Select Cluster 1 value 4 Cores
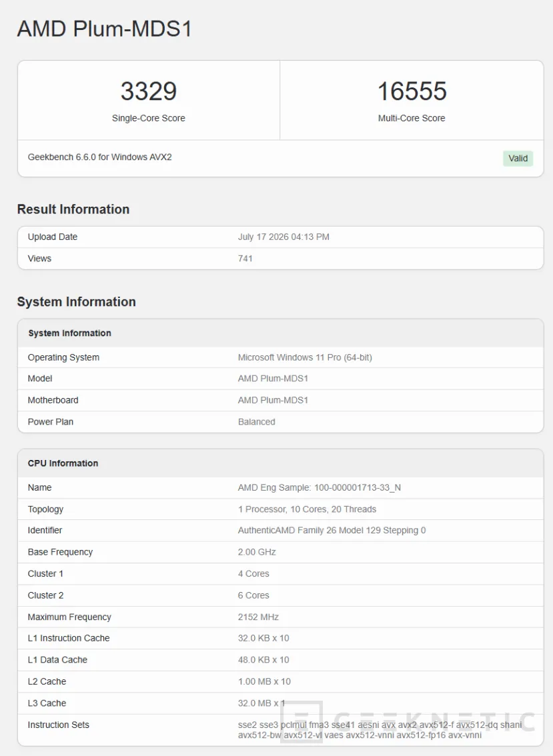Screen dimensions: 553x756 tap(253, 574)
